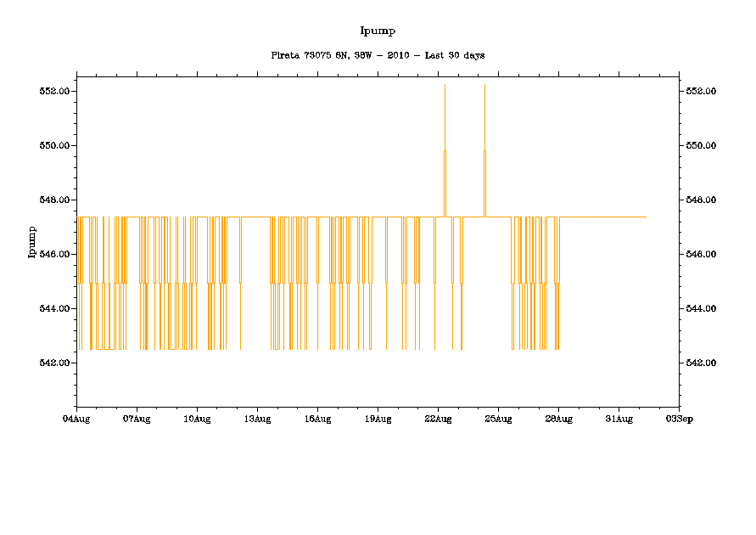
Task: Select the Pirata 73075 subtitle text
Action: click(378, 55)
